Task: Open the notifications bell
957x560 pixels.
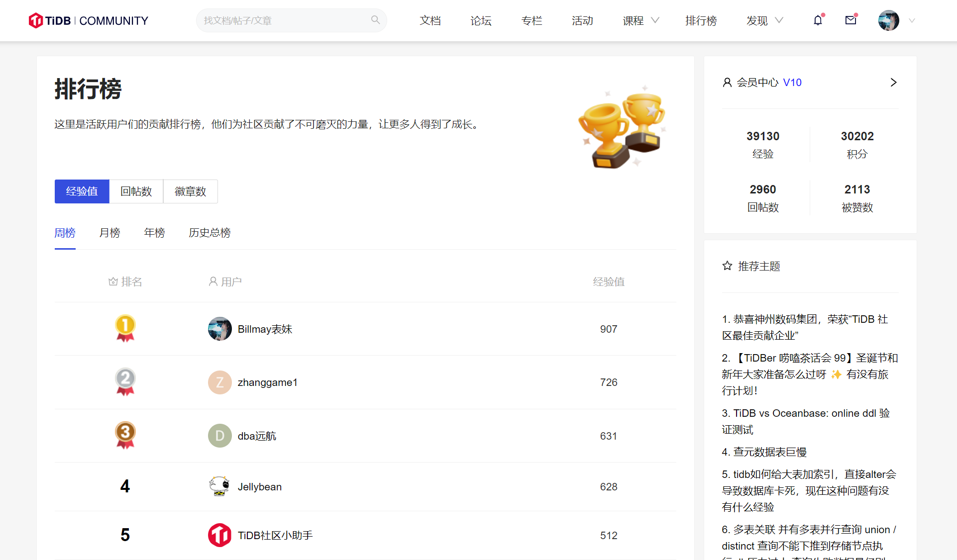Action: (x=818, y=20)
